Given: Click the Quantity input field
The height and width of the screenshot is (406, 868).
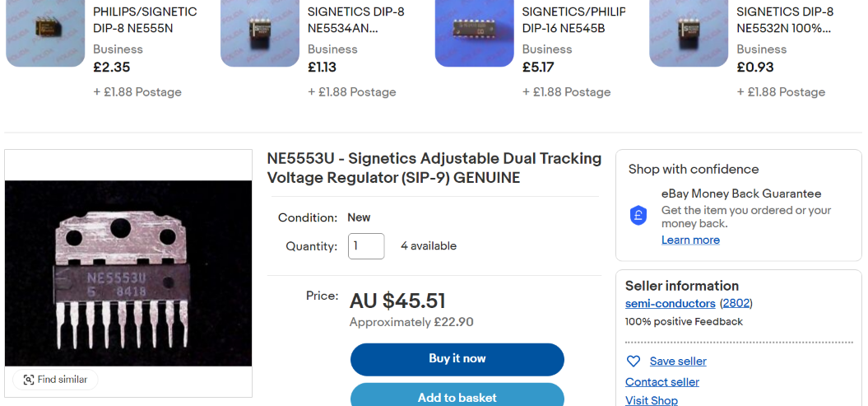Looking at the screenshot, I should 366,246.
